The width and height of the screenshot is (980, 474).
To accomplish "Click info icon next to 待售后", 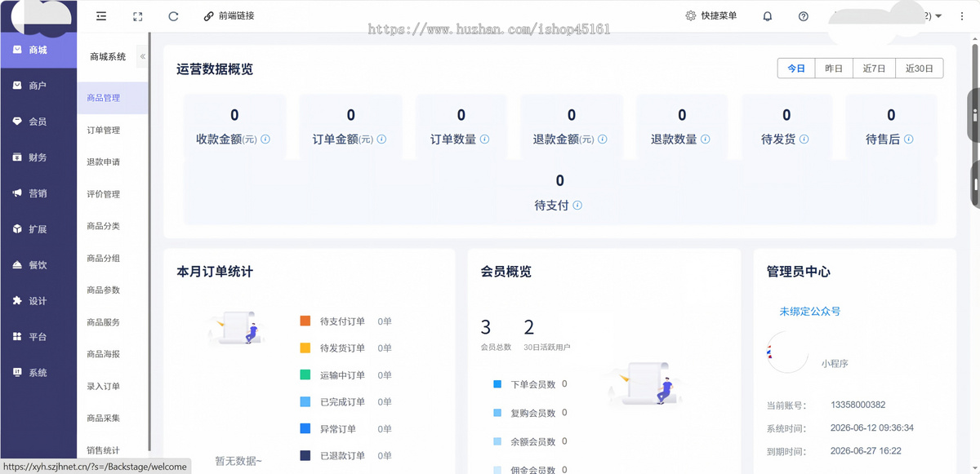I will click(908, 140).
